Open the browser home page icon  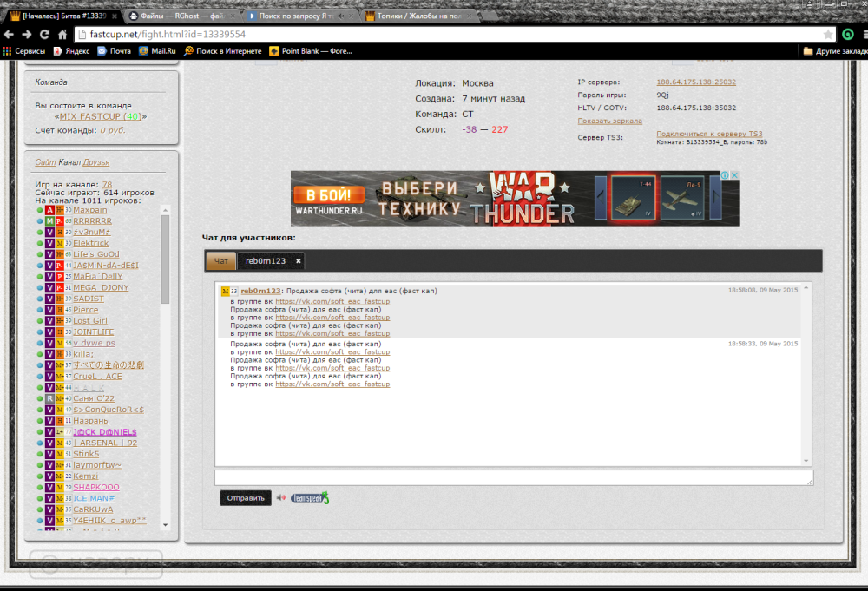coord(62,35)
